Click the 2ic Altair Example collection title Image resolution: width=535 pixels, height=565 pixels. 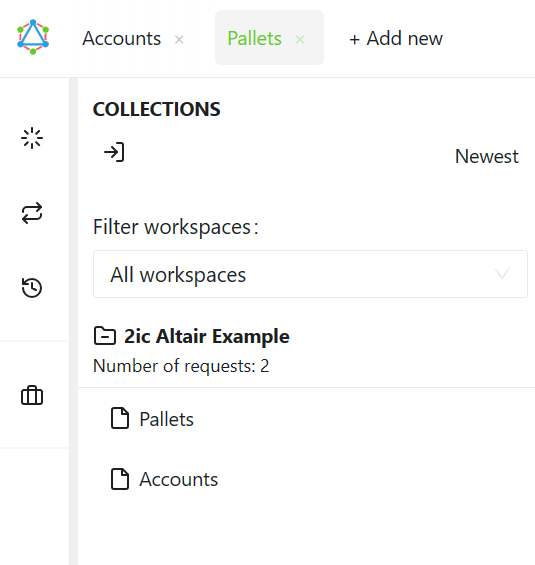[x=207, y=336]
